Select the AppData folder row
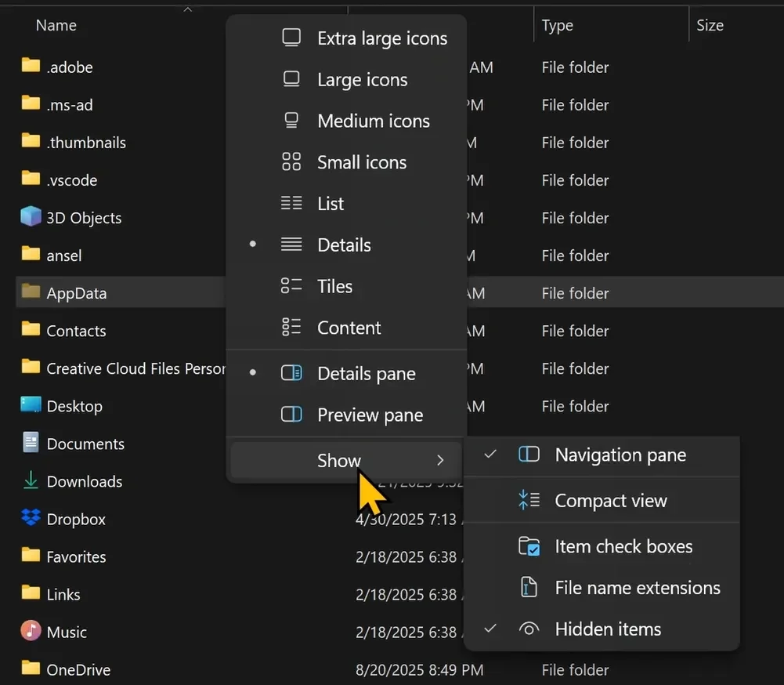This screenshot has width=784, height=685. (x=76, y=293)
